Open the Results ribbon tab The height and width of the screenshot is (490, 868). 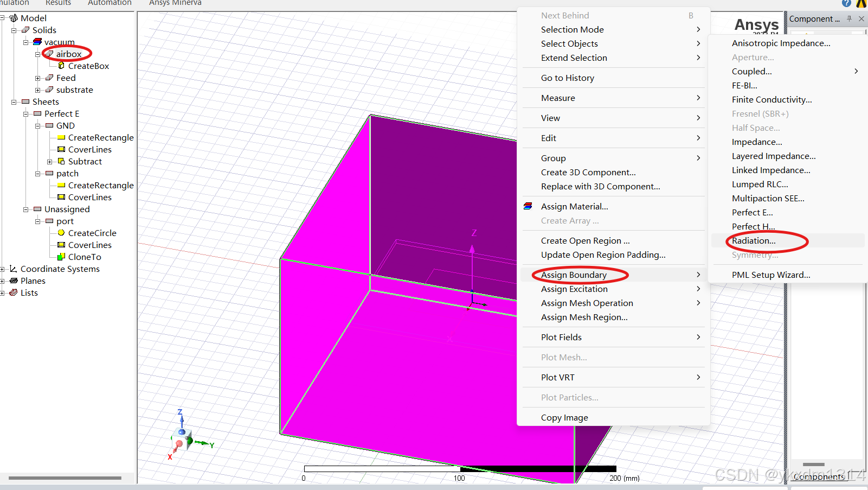click(58, 3)
